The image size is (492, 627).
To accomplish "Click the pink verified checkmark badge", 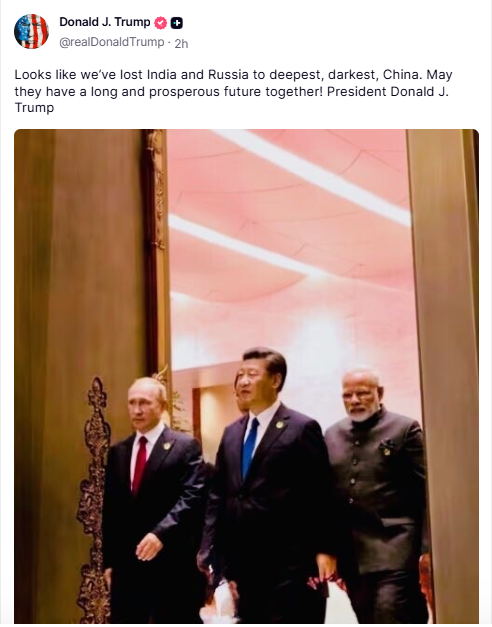I will pyautogui.click(x=160, y=23).
